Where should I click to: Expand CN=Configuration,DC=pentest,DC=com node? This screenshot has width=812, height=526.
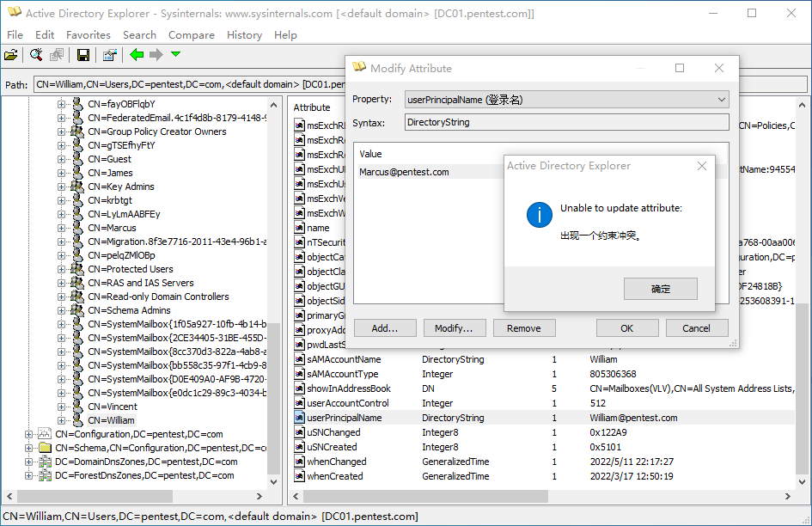[28, 434]
